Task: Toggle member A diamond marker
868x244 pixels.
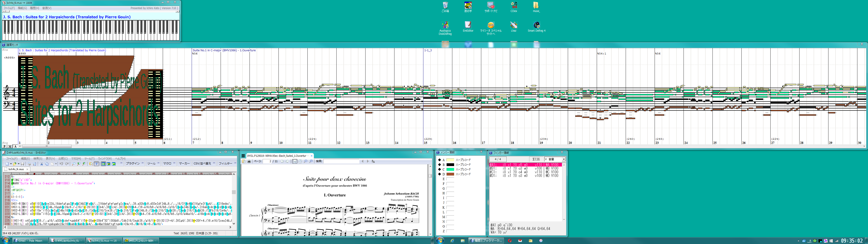Action: coord(439,160)
